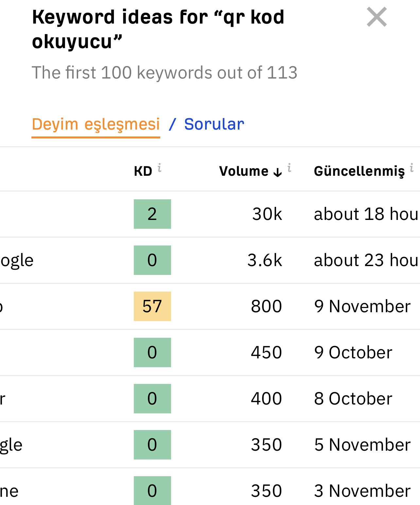Select yellow KD badge showing 57
This screenshot has width=420, height=505.
pyautogui.click(x=152, y=306)
